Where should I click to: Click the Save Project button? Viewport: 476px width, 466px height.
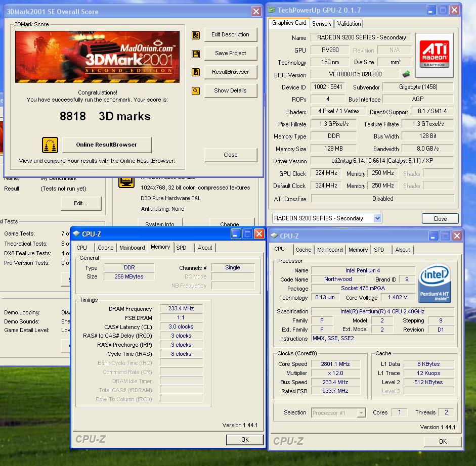point(230,53)
